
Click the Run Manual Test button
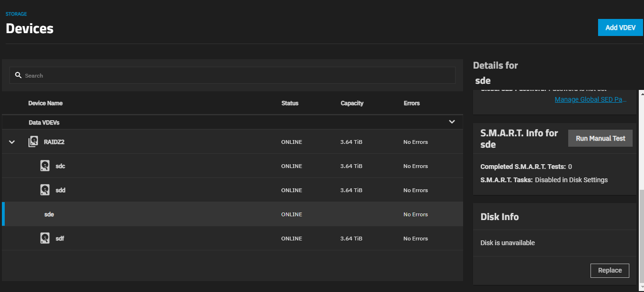click(x=600, y=138)
